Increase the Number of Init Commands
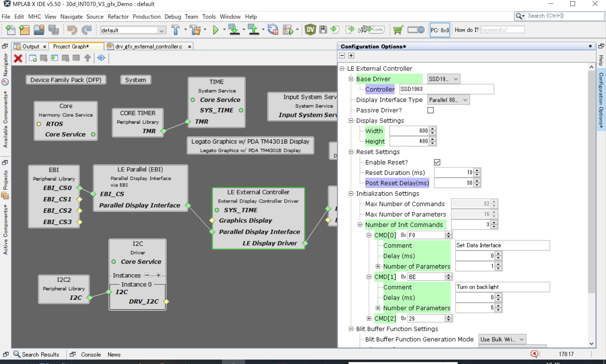The image size is (606, 364). point(494,222)
